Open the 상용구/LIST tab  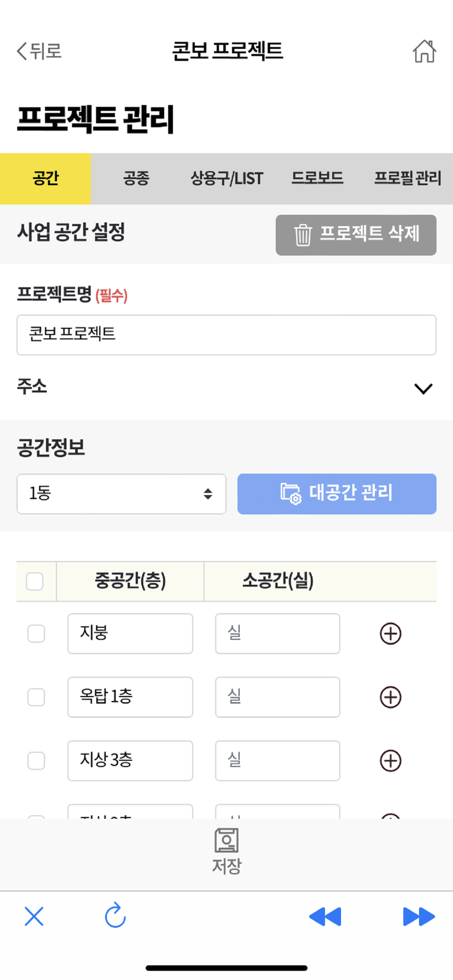[x=226, y=178]
